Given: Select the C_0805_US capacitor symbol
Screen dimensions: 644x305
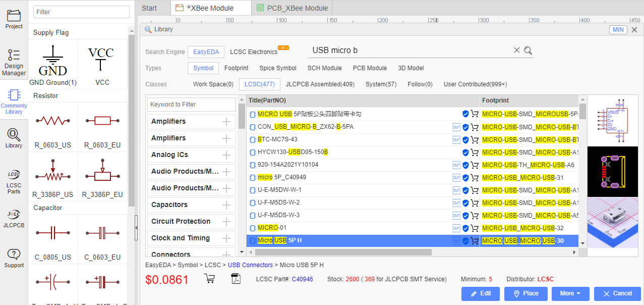Looking at the screenshot, I should (x=53, y=238).
